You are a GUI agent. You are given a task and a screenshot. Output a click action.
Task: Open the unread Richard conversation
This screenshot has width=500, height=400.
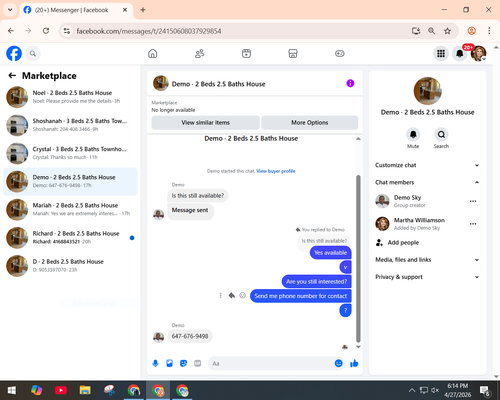[x=70, y=237]
